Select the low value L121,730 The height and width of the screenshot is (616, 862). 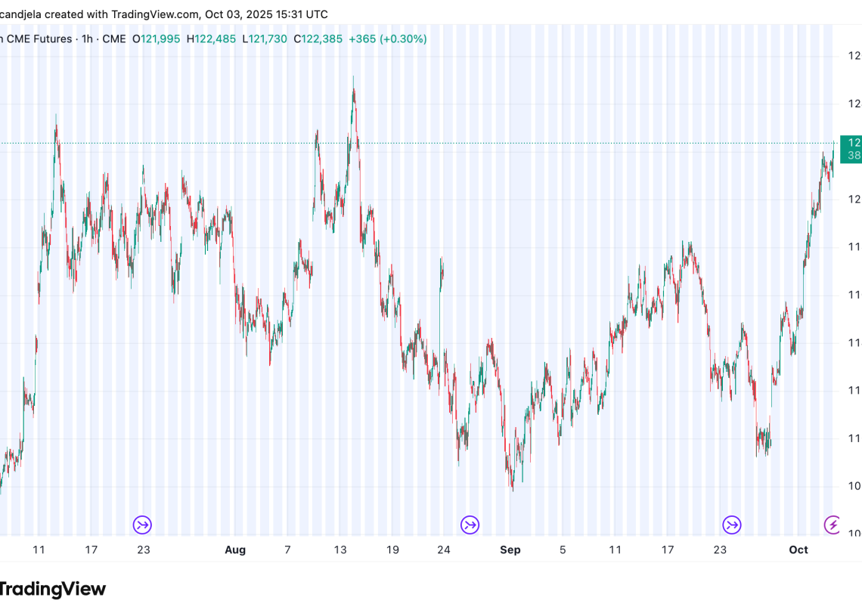[x=265, y=39]
